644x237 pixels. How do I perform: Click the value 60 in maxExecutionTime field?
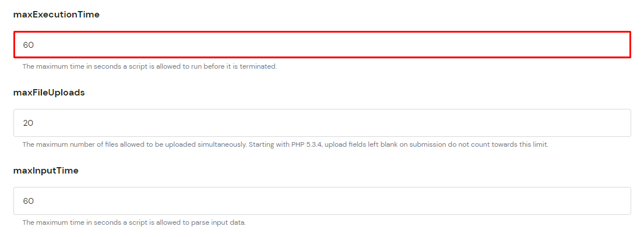point(29,45)
